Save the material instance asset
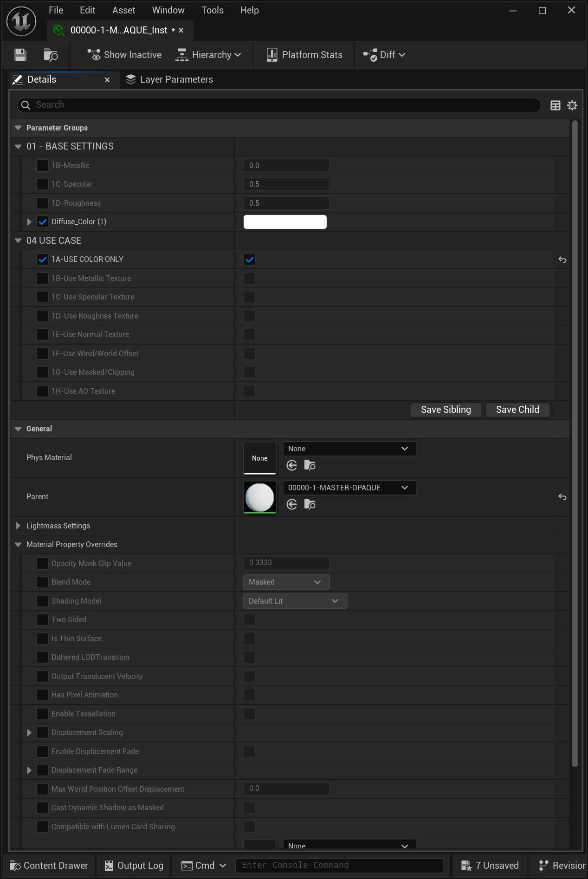588x879 pixels. click(x=20, y=55)
